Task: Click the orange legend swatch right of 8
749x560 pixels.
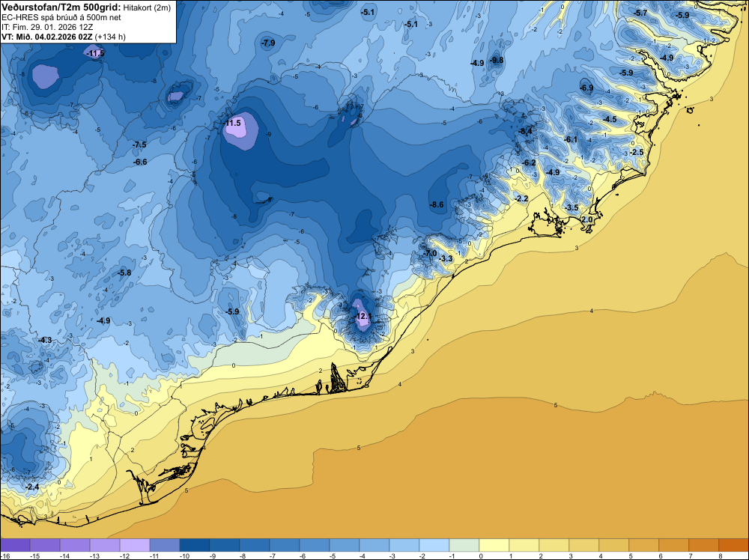Action: pyautogui.click(x=734, y=545)
